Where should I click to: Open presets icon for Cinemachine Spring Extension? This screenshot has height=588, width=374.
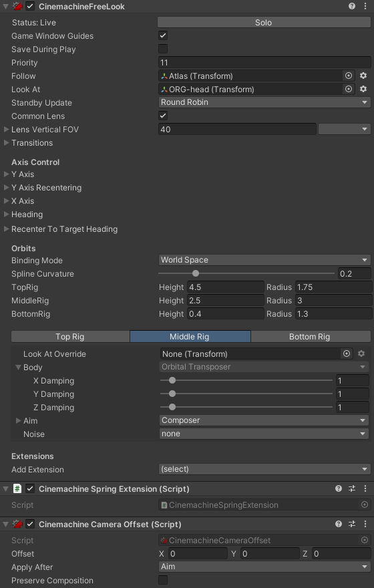pyautogui.click(x=352, y=488)
